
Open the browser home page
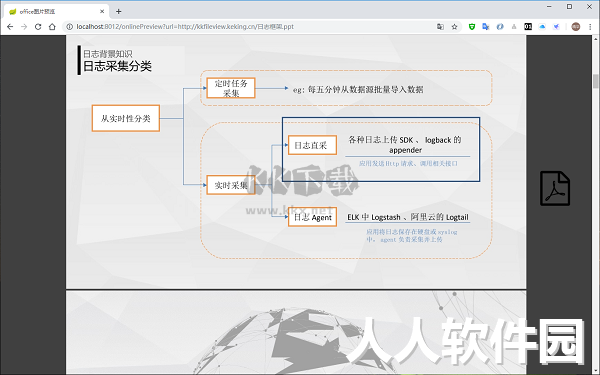point(52,27)
